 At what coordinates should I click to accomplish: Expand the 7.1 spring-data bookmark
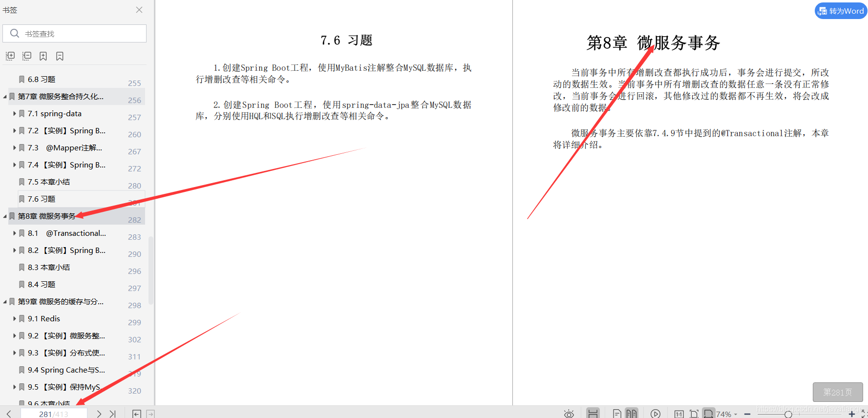[x=15, y=113]
